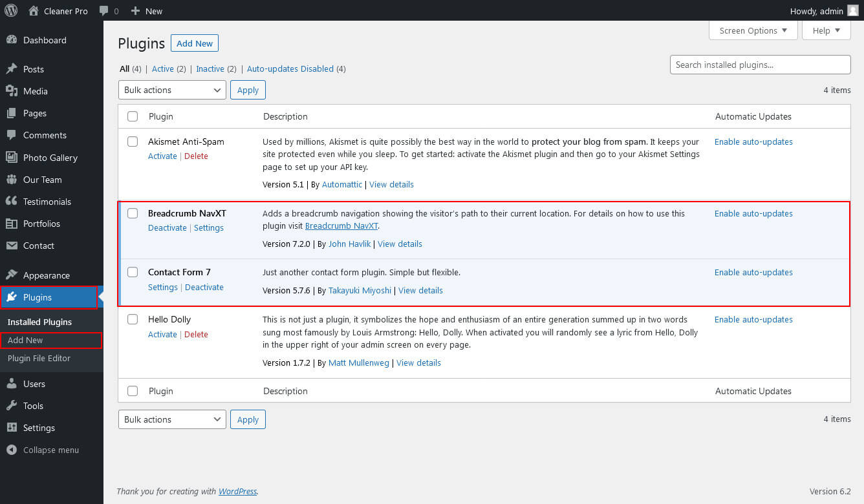Click the Portfolios icon in sidebar
This screenshot has width=864, height=504.
click(12, 224)
